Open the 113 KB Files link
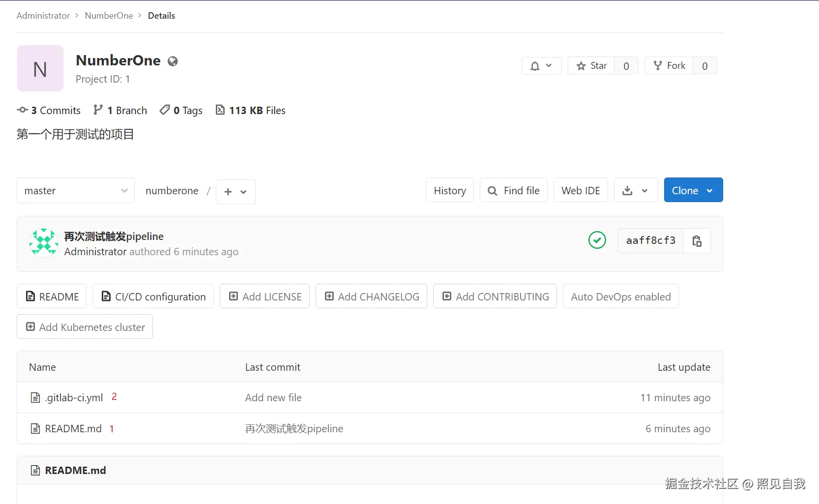The width and height of the screenshot is (819, 504). click(250, 110)
